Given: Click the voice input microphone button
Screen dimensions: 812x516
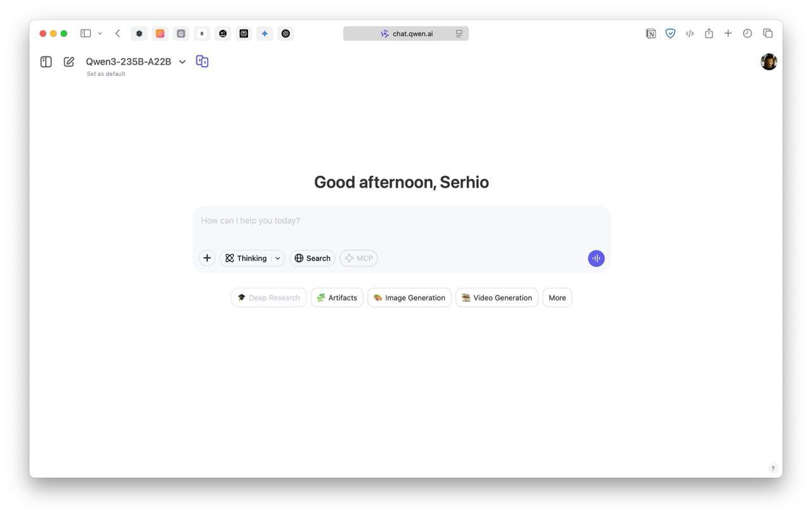Looking at the screenshot, I should pos(596,258).
